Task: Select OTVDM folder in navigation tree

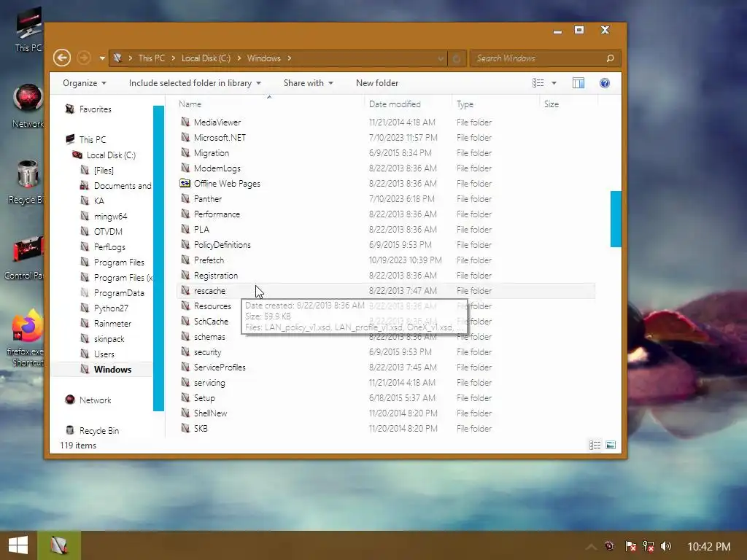Action: pos(108,231)
